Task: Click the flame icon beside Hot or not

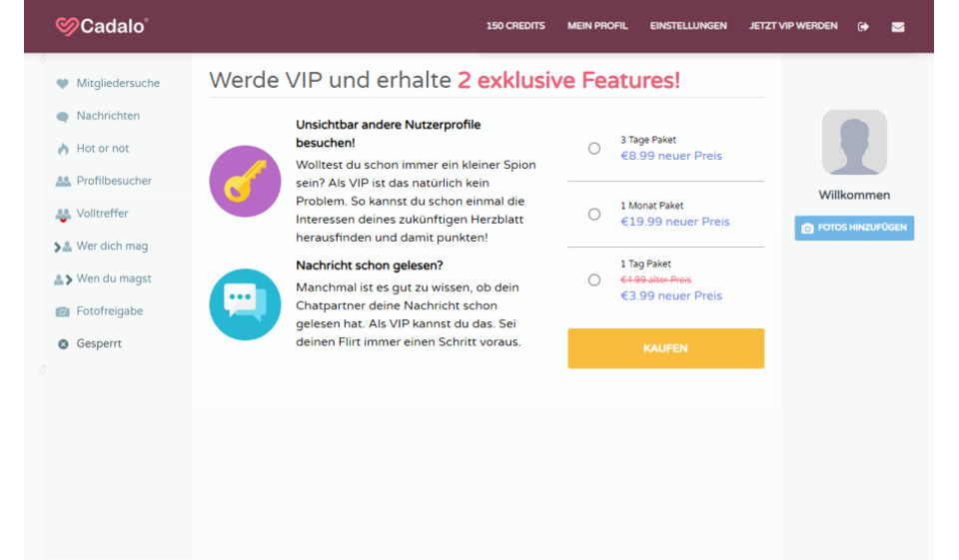Action: 63,149
